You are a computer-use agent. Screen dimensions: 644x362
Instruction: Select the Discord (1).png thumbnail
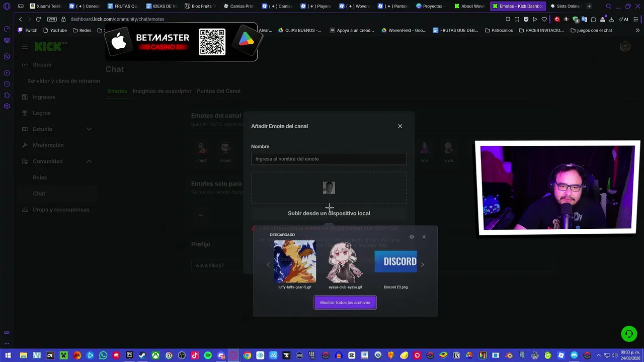pos(396,261)
